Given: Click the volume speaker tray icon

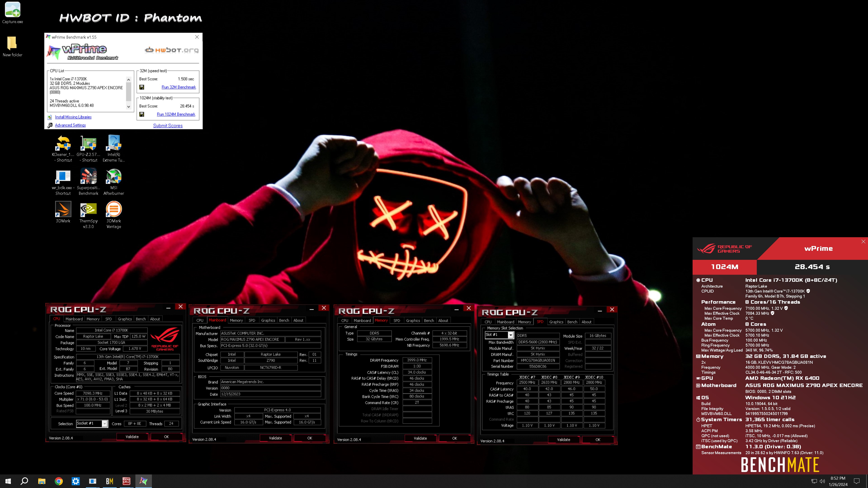Looking at the screenshot, I should 822,481.
